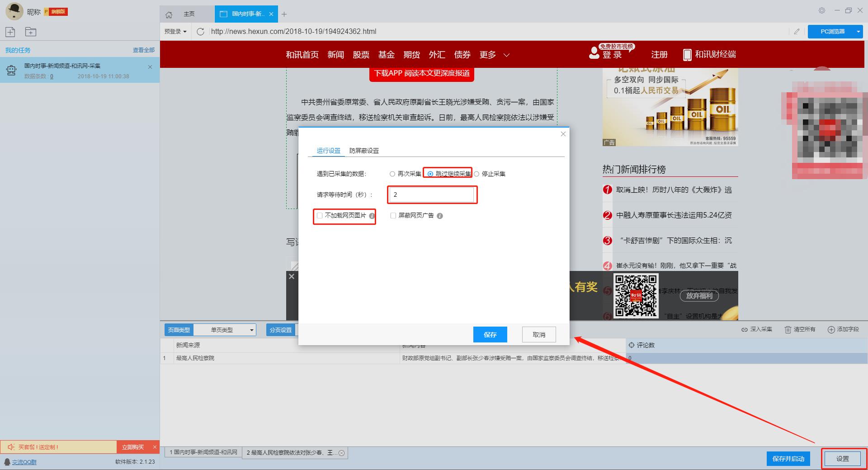Screen dimensions: 868x470
Task: Click 保存并启动 button
Action: (788, 459)
